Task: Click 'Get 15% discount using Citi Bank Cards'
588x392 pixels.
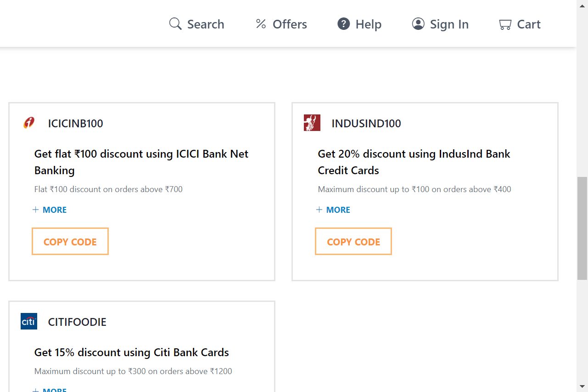Action: pyautogui.click(x=132, y=352)
